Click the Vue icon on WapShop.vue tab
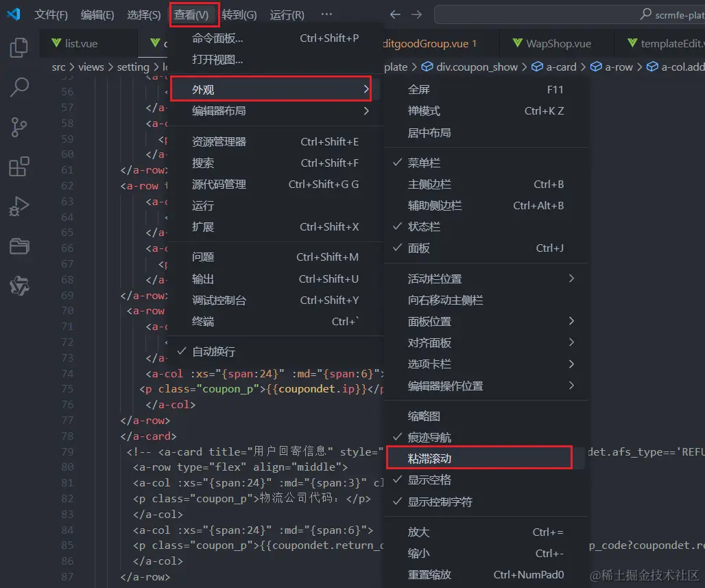 (518, 43)
